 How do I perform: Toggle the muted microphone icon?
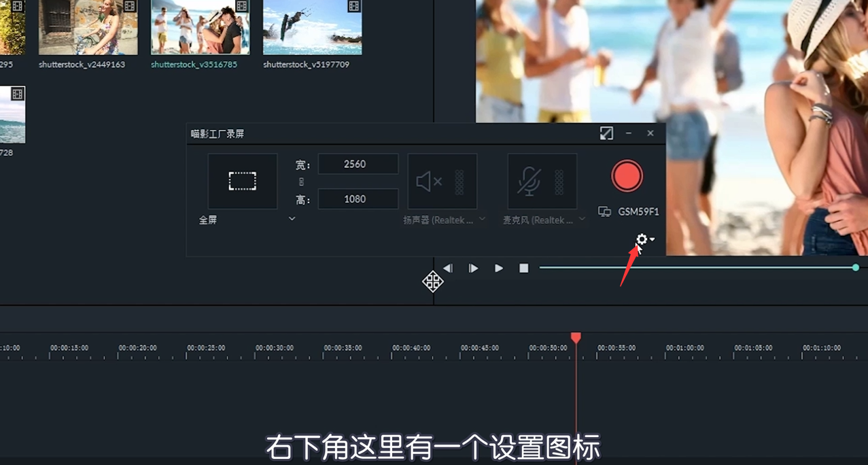click(x=529, y=182)
